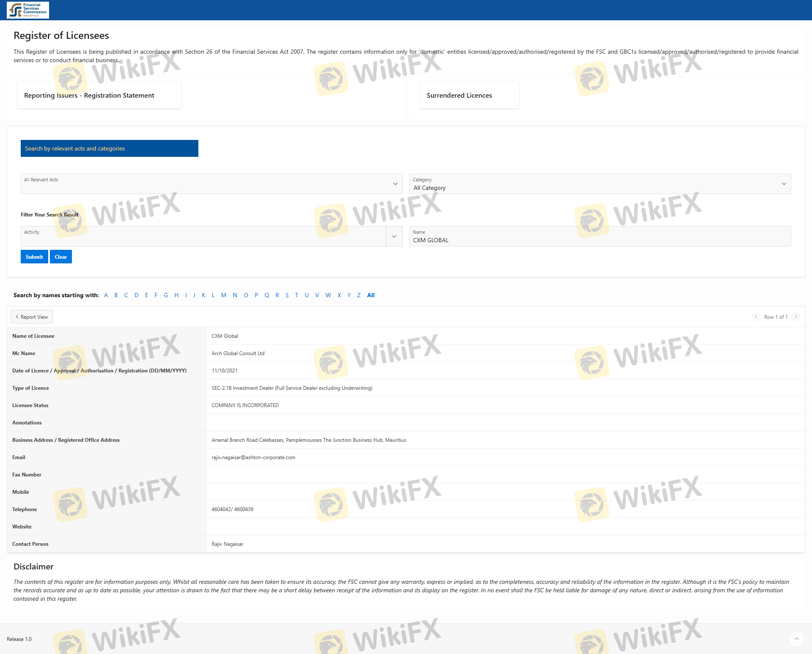
Task: Filter names starting with letter Z
Action: [x=359, y=295]
